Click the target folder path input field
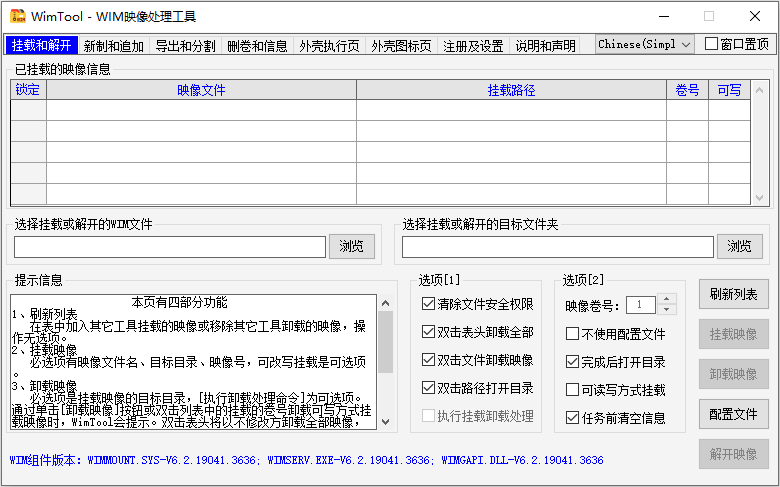Viewport: 780px width, 487px height. coord(557,246)
